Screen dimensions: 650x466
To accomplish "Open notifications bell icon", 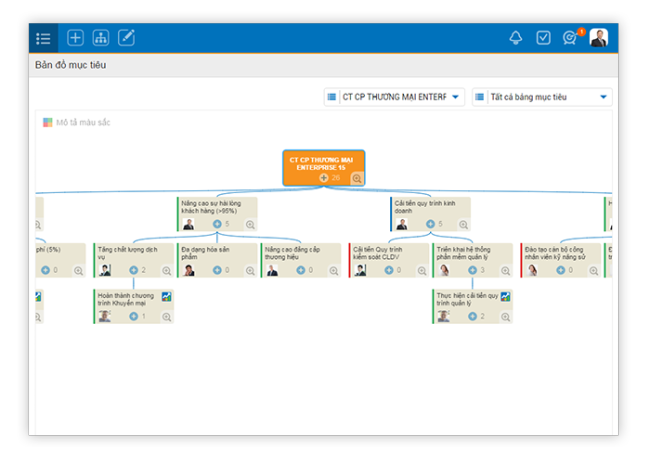I will [516, 38].
